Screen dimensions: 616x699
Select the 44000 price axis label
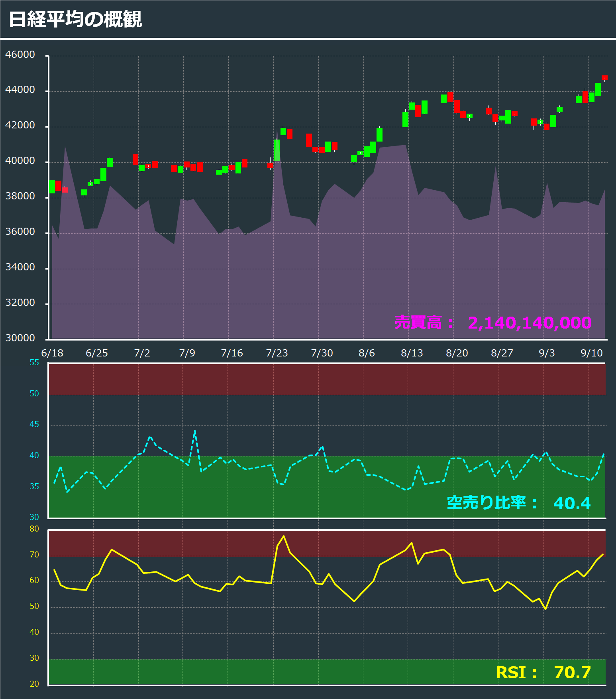click(20, 90)
